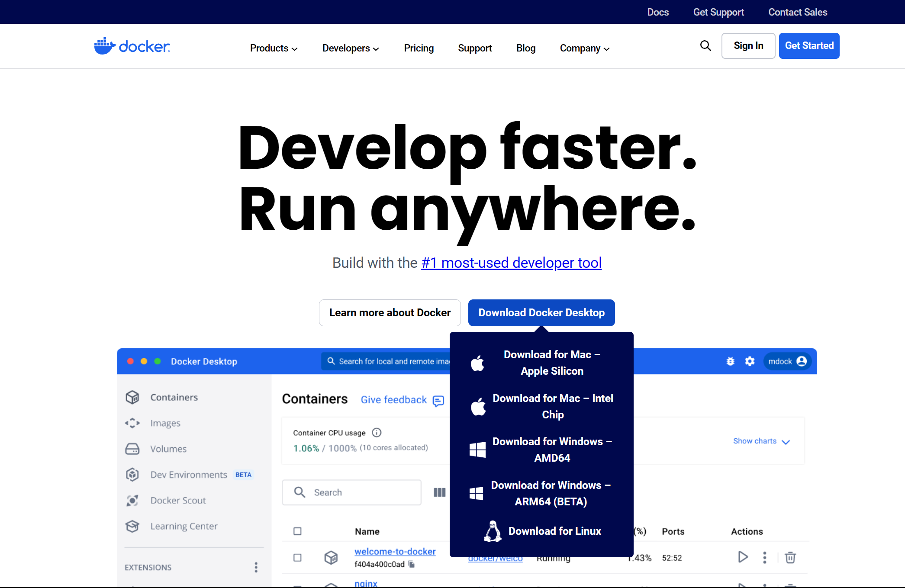
Task: Copy container ID f404a400c0ad icon
Action: pyautogui.click(x=412, y=564)
